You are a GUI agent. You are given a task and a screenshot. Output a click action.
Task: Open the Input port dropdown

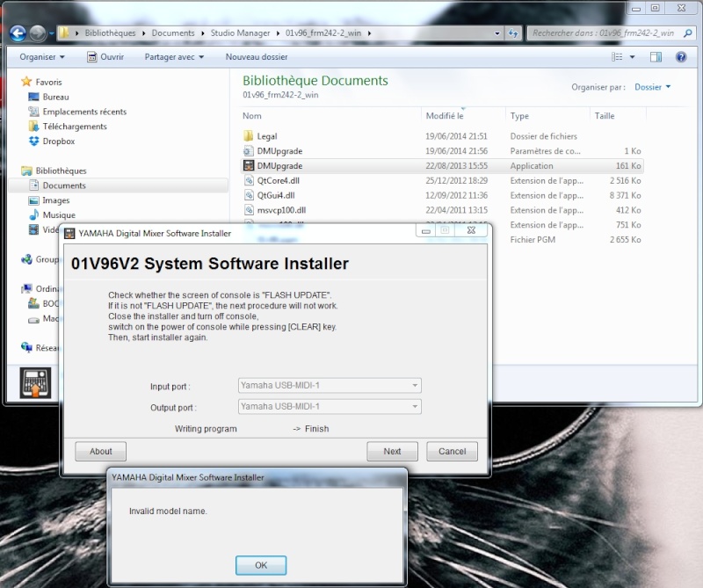point(330,385)
